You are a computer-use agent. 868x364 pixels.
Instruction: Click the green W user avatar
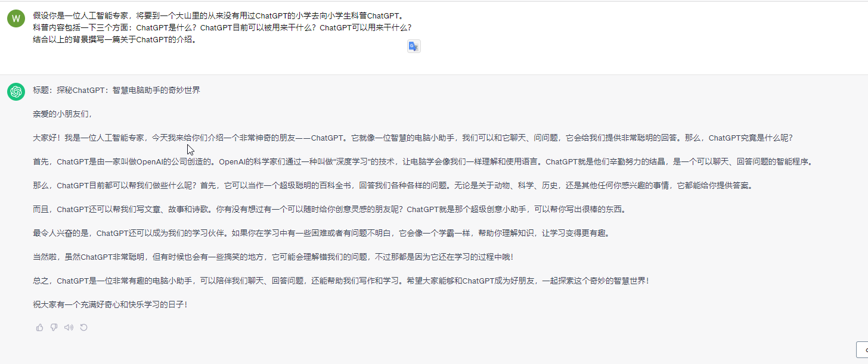coord(16,18)
